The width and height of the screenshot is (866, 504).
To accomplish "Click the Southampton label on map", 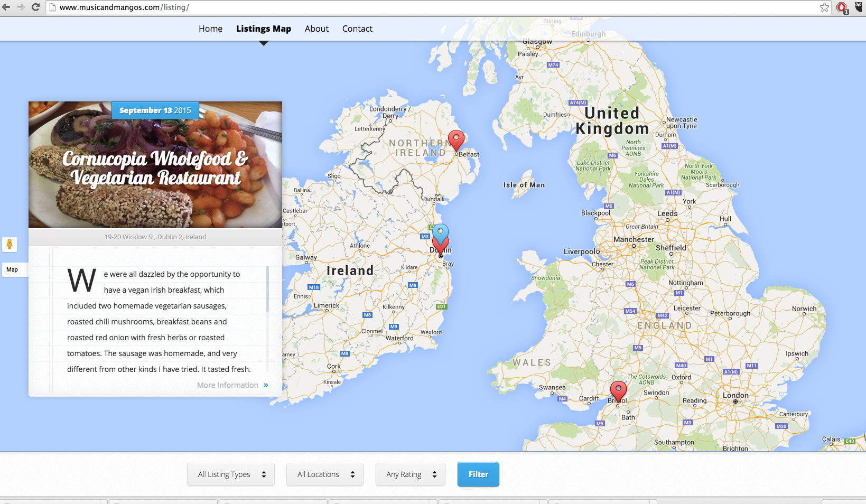I will (674, 442).
